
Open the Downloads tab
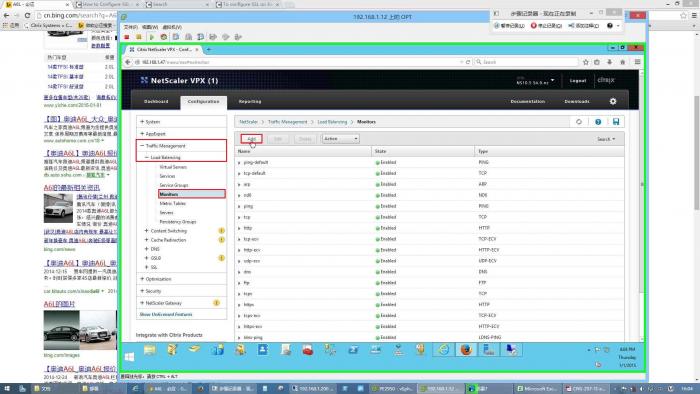coord(577,102)
